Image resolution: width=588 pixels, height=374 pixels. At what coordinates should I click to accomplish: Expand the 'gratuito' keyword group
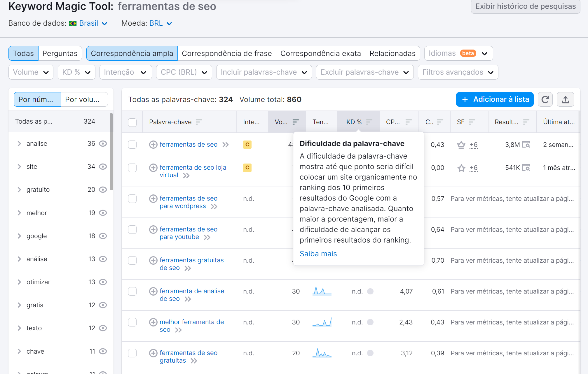point(19,189)
